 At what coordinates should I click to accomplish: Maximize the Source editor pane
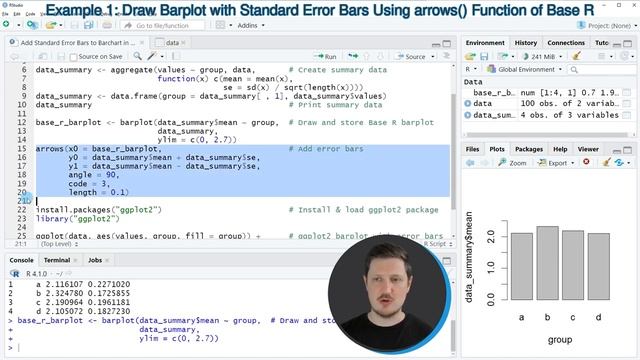point(447,43)
